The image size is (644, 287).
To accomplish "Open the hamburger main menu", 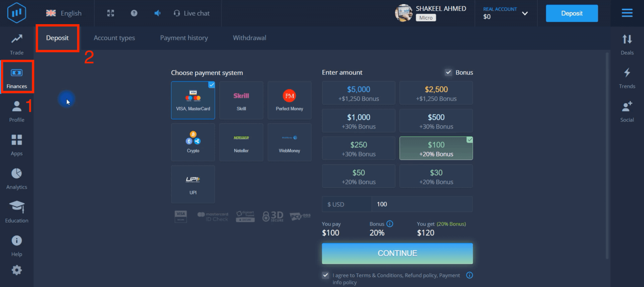I will [x=627, y=13].
